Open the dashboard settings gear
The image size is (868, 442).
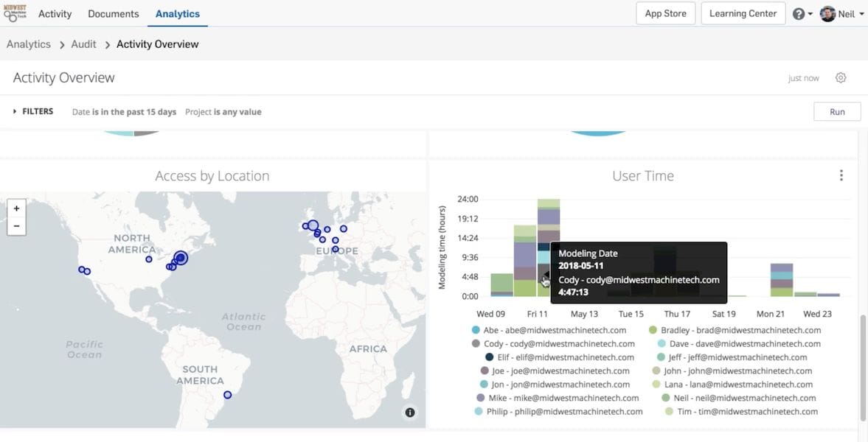(x=841, y=78)
